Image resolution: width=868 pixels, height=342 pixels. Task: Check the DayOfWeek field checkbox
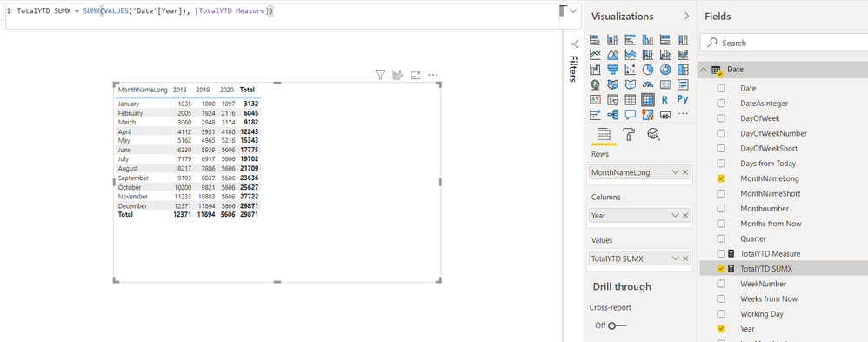click(x=721, y=118)
